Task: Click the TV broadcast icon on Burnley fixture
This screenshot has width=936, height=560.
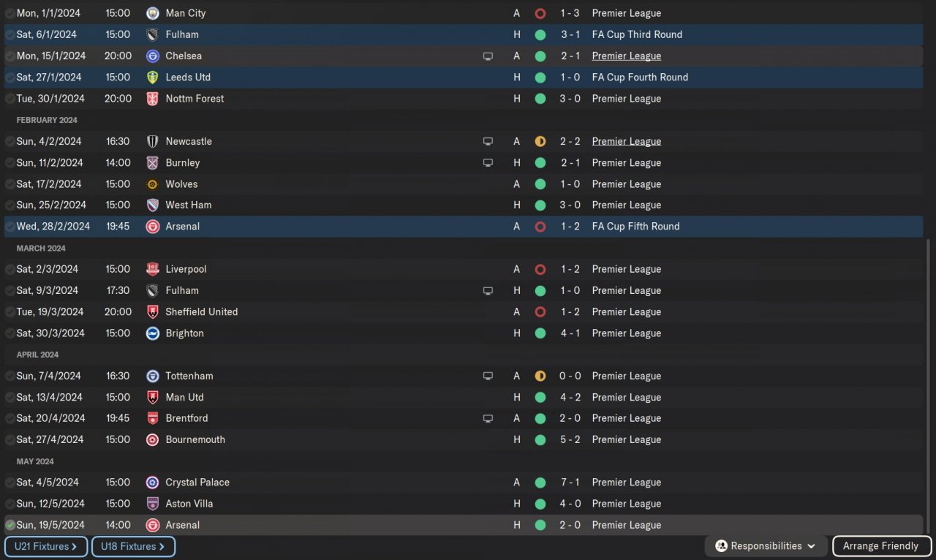Action: point(488,163)
